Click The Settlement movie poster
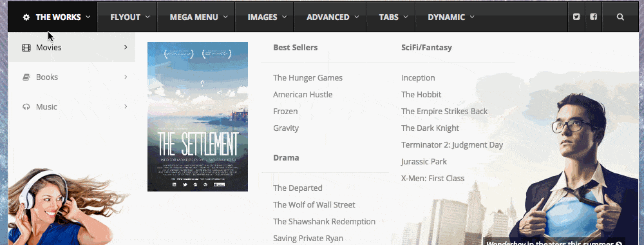Image resolution: width=644 pixels, height=245 pixels. 198,117
